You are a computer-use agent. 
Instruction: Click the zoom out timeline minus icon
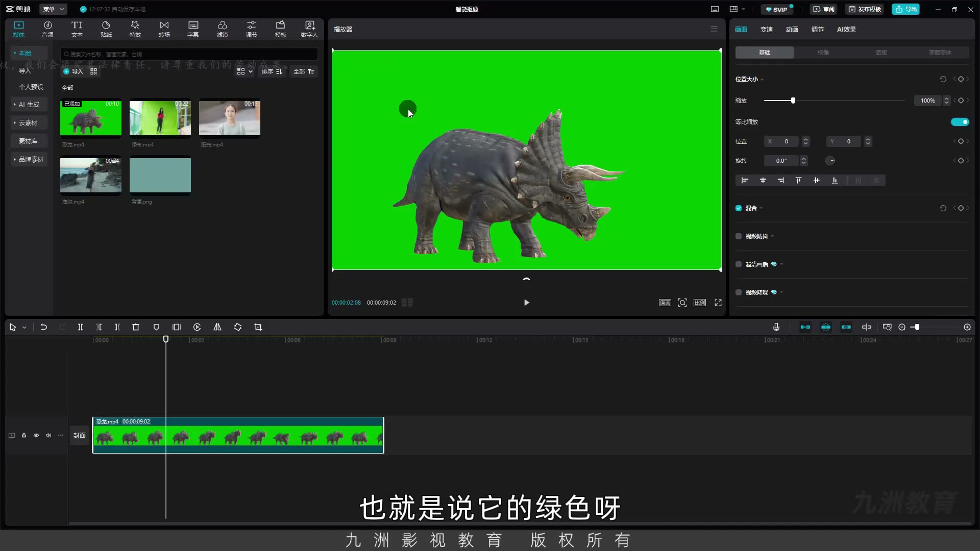tap(902, 327)
